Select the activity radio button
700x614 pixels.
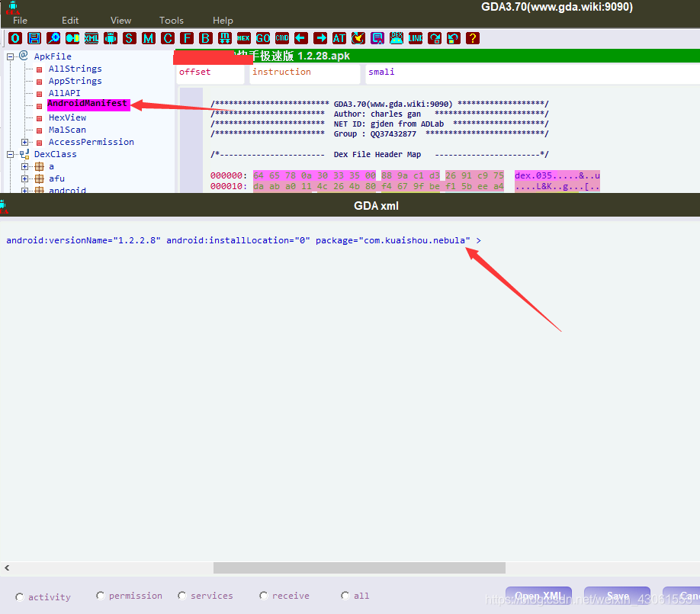[x=20, y=597]
